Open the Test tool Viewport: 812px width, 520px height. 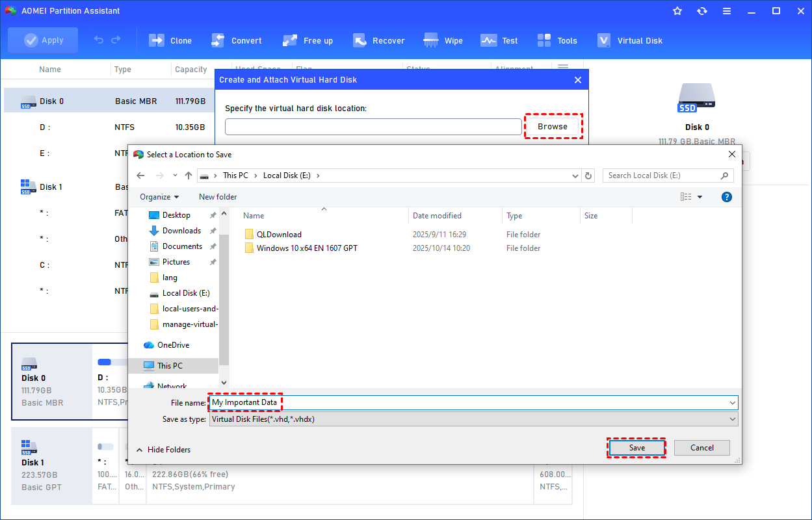tap(499, 40)
